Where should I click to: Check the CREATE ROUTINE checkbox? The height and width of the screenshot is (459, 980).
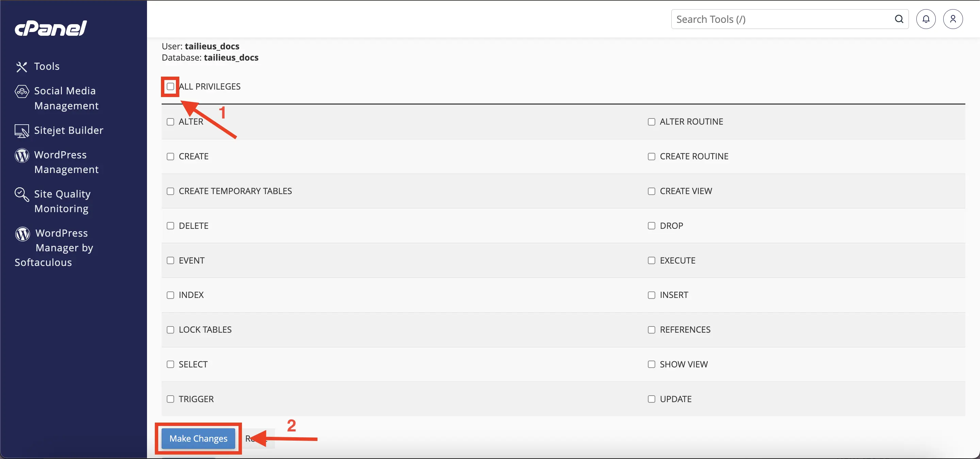[651, 156]
